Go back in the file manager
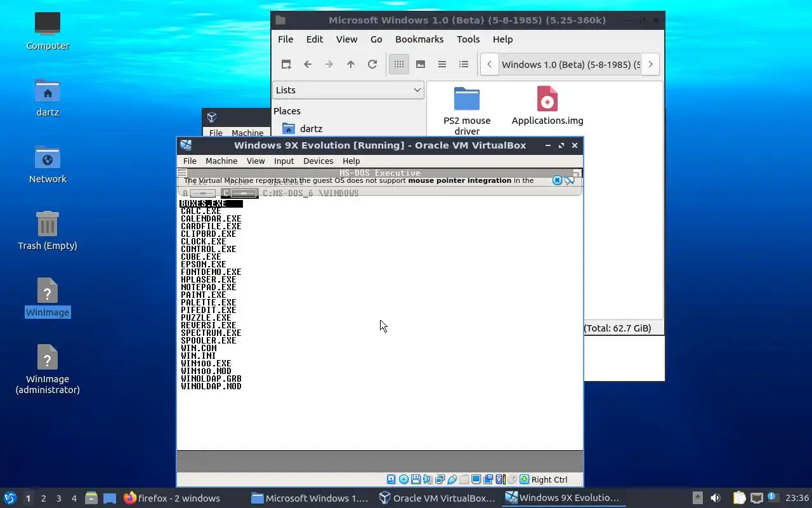This screenshot has width=812, height=508. [x=308, y=64]
